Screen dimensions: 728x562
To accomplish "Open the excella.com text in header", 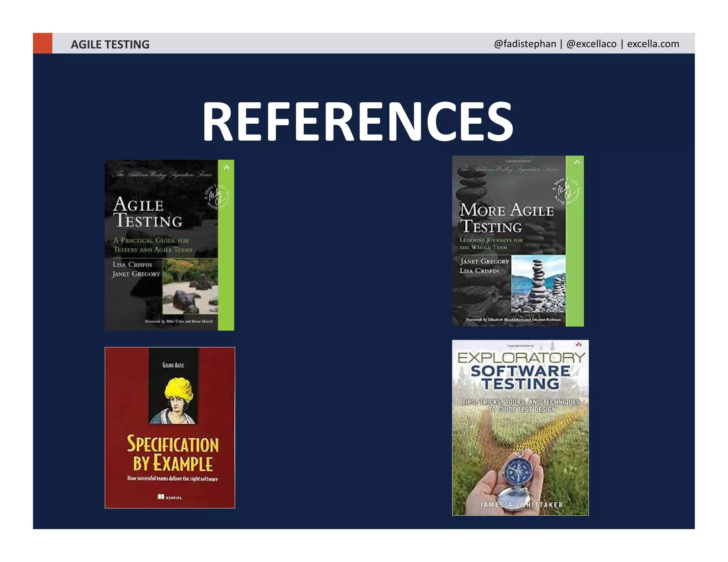I will coord(653,44).
